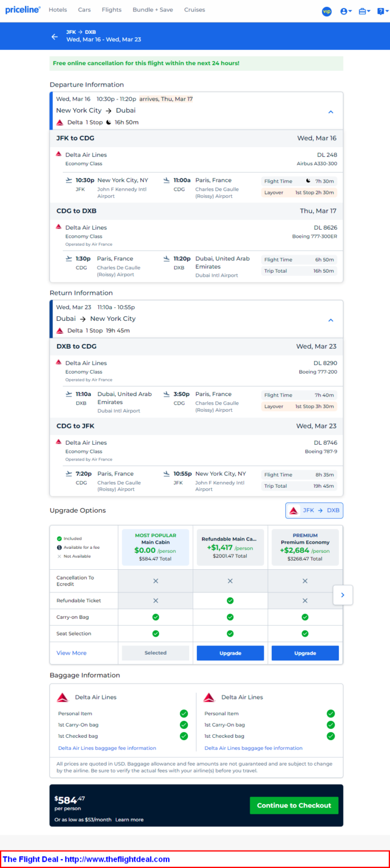390x868 pixels.
Task: Choose the Most Popular Main Cabin fare card
Action: click(x=155, y=547)
